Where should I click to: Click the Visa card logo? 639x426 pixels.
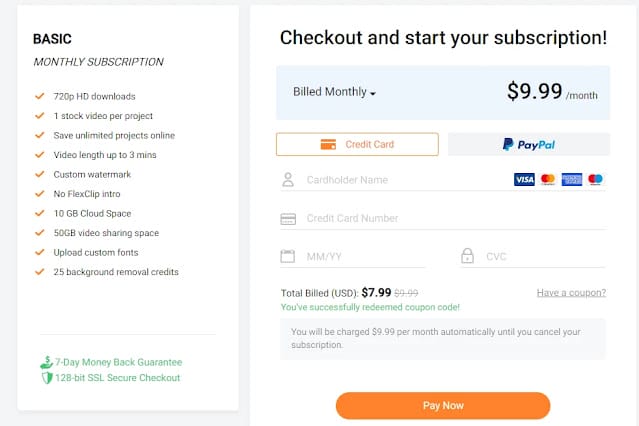(524, 180)
